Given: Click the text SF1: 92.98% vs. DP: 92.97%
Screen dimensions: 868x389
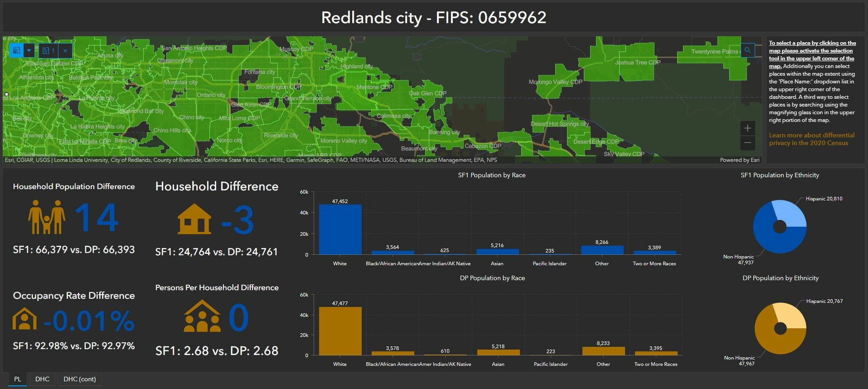Looking at the screenshot, I should [74, 346].
